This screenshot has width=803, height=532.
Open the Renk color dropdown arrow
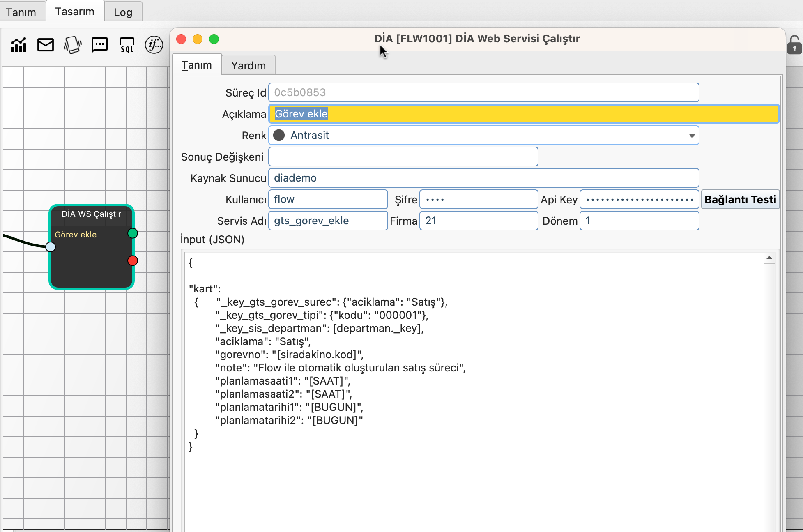692,136
